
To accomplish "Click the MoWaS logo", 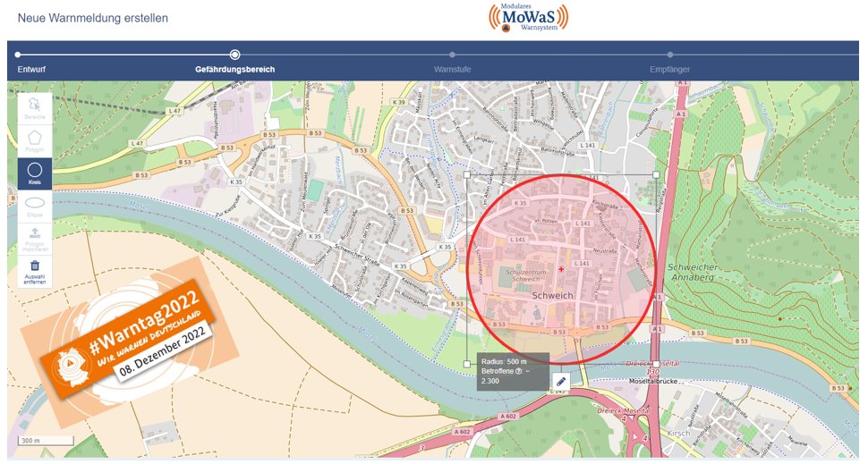I will (x=528, y=17).
